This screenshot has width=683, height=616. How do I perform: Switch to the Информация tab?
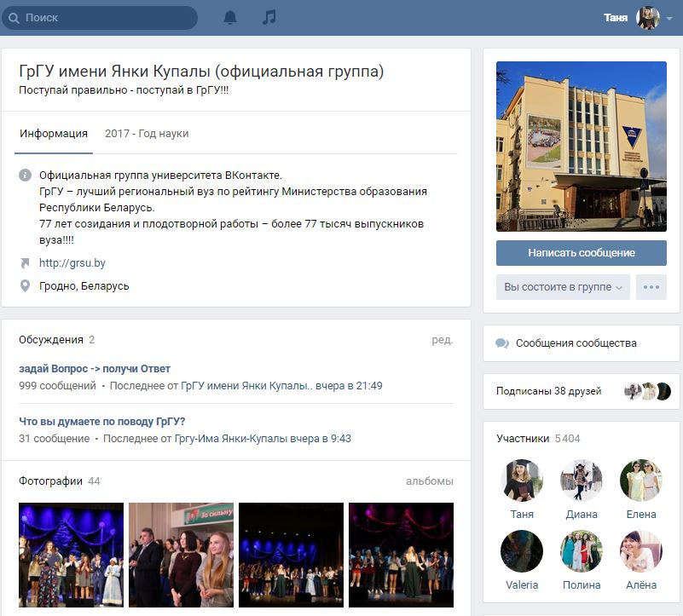tap(54, 134)
